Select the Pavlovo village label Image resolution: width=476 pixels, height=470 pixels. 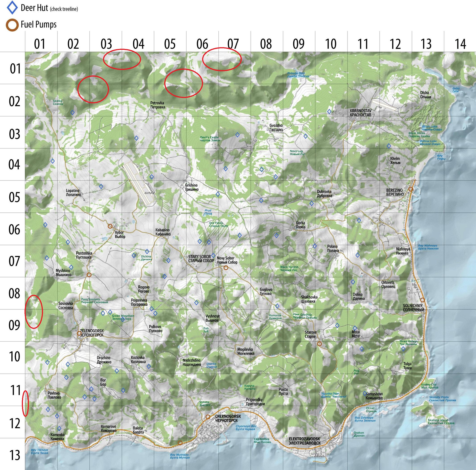pyautogui.click(x=54, y=395)
